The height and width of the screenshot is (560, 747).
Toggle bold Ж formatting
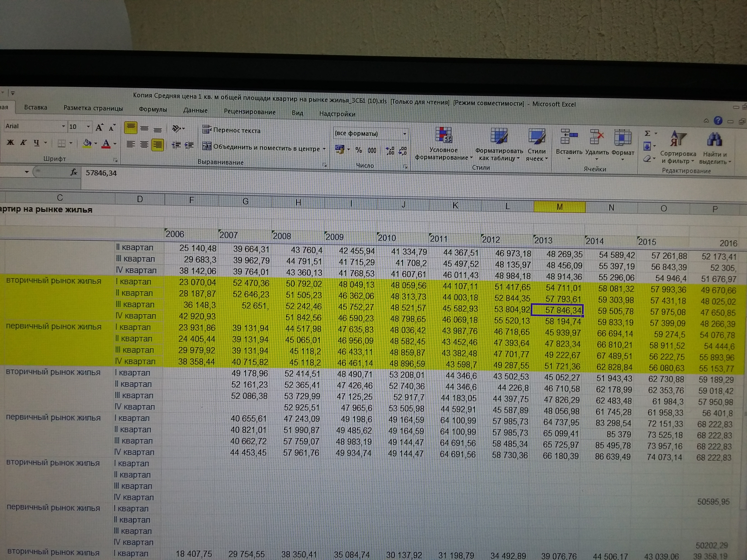coord(10,143)
